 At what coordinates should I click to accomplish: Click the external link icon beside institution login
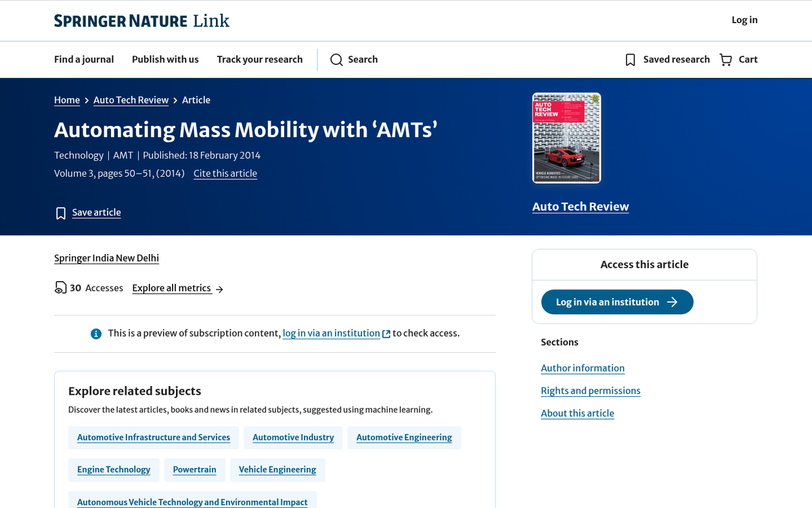click(386, 333)
